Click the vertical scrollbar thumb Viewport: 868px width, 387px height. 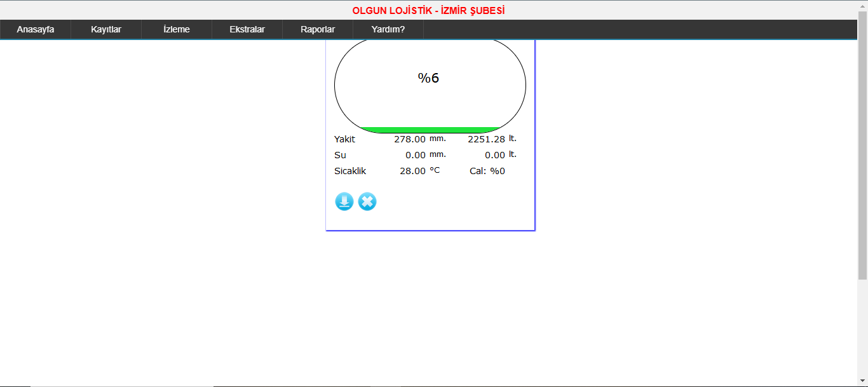[862, 145]
